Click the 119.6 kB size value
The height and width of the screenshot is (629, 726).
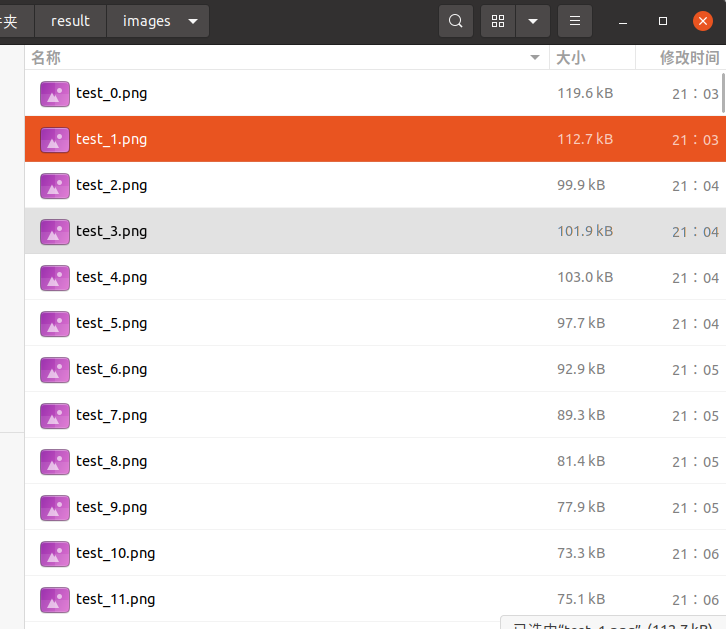(585, 93)
